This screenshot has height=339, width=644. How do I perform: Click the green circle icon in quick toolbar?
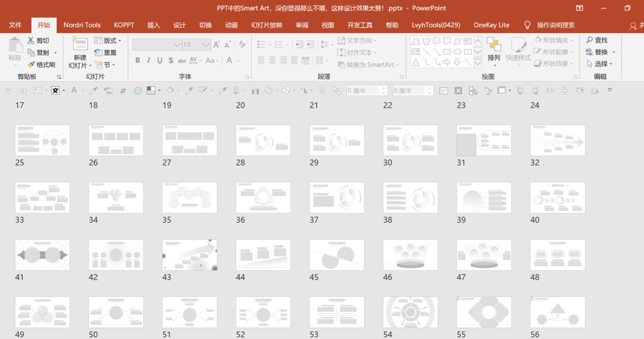point(138,91)
